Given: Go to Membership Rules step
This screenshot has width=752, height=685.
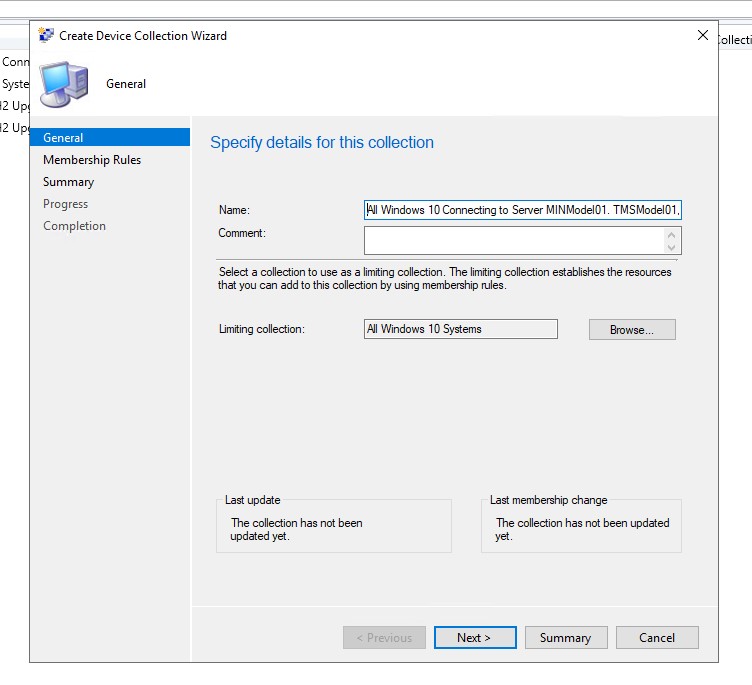Looking at the screenshot, I should (92, 160).
